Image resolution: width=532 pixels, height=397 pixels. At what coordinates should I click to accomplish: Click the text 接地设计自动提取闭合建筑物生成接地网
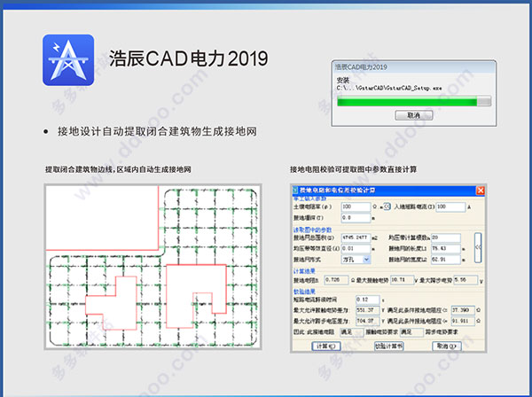(158, 131)
